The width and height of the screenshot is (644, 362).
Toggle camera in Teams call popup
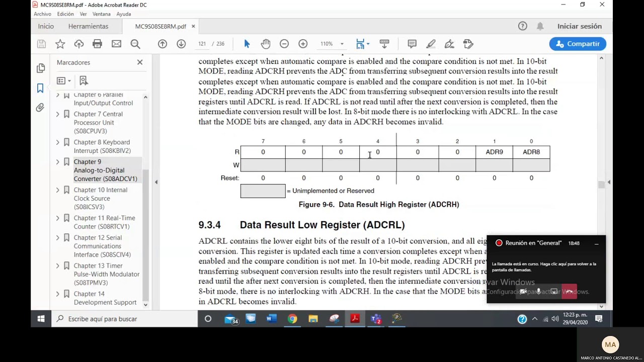[523, 292]
